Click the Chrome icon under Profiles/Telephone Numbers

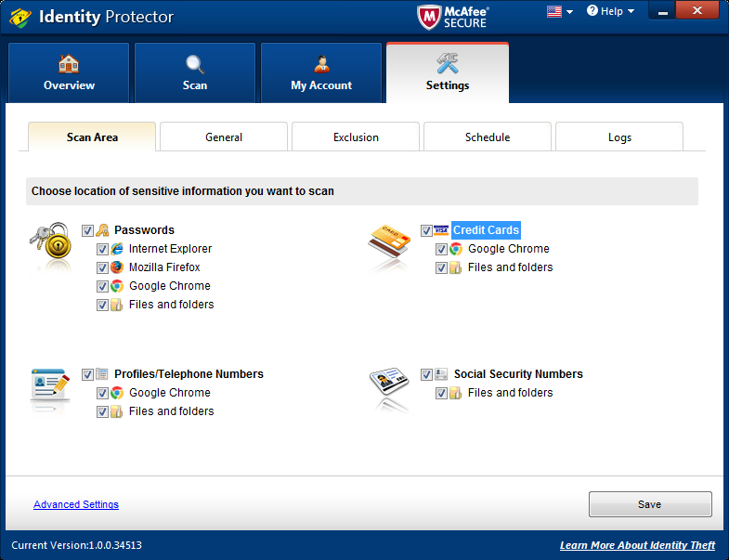[x=117, y=393]
